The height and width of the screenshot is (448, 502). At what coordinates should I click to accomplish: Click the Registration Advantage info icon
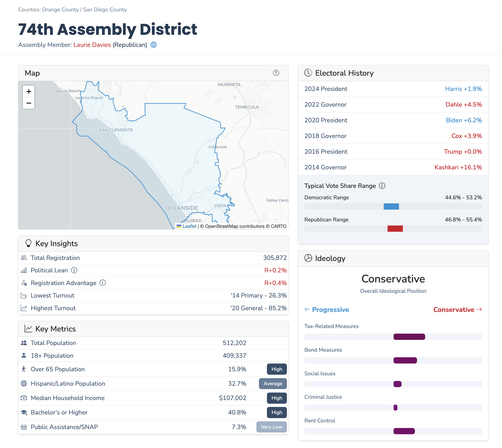pyautogui.click(x=103, y=283)
